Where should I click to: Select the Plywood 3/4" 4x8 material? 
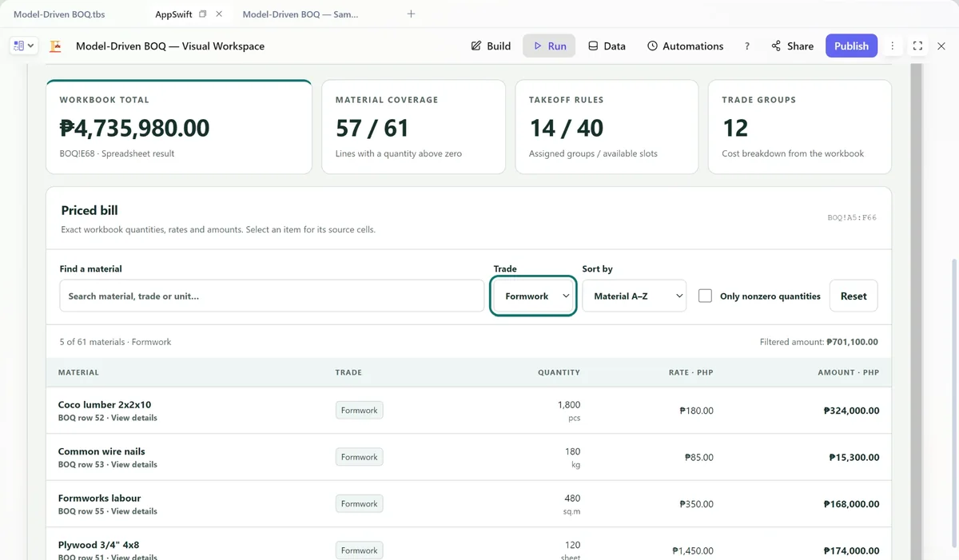pyautogui.click(x=98, y=545)
